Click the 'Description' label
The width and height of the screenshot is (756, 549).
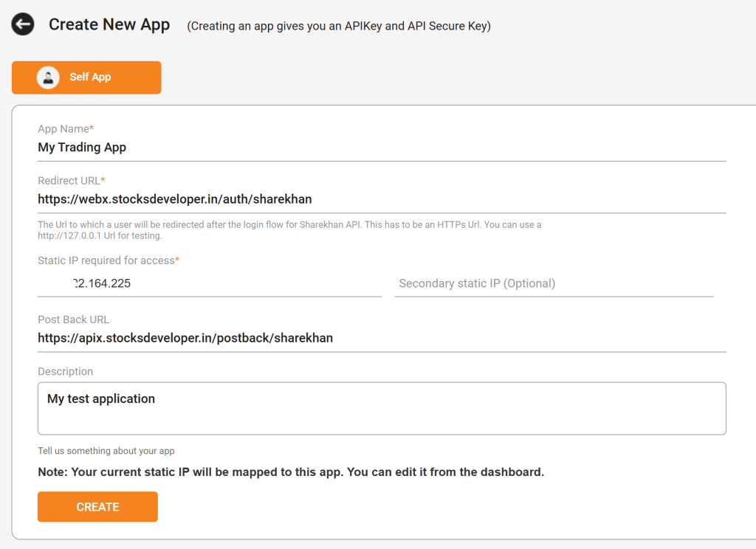(66, 372)
